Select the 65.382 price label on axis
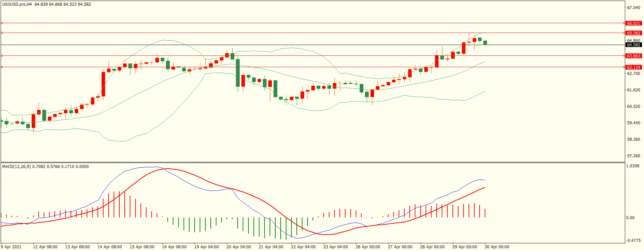This screenshot has width=644, height=251. pyautogui.click(x=633, y=33)
